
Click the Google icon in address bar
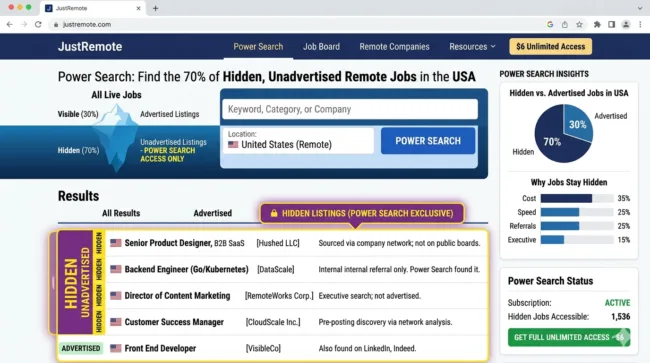pos(550,24)
